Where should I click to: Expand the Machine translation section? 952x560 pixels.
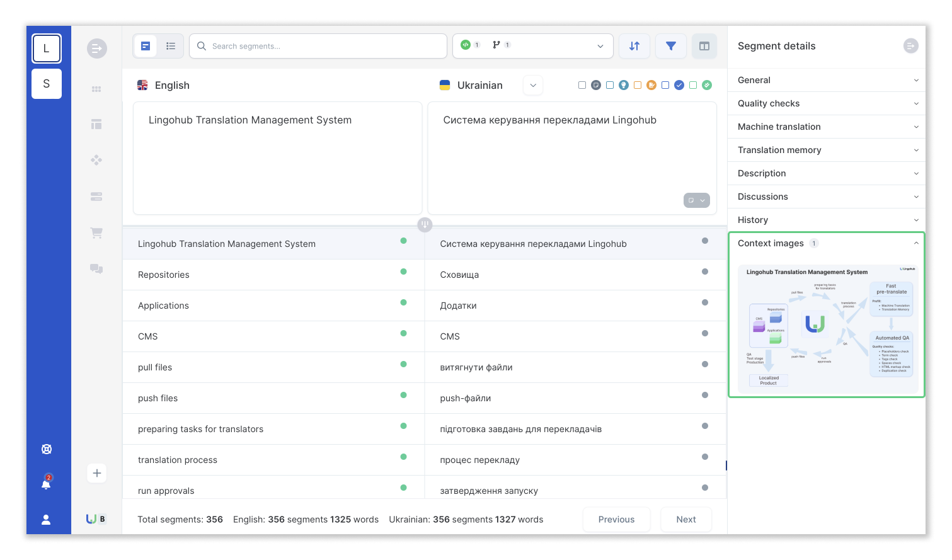pos(827,127)
